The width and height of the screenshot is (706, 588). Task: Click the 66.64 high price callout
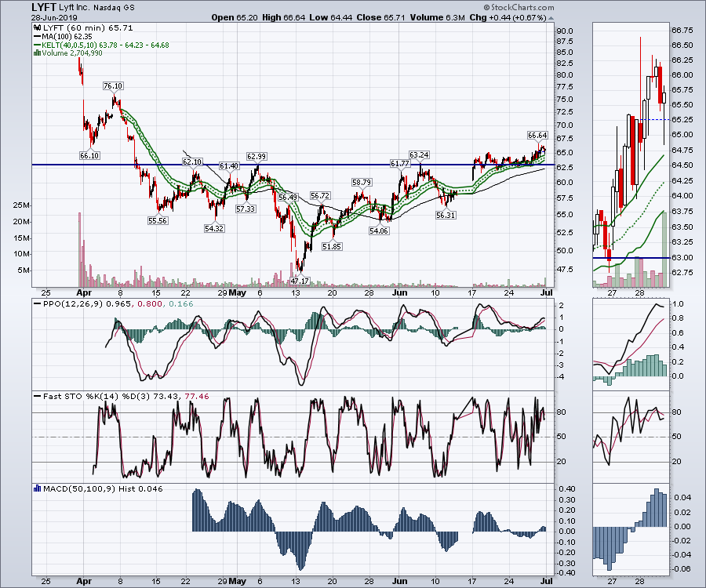[x=537, y=136]
